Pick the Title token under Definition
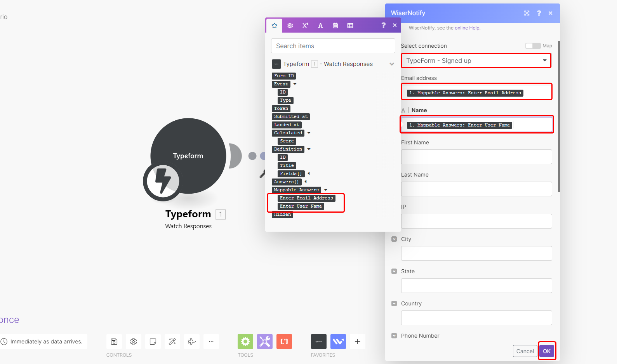617x364 pixels. pos(287,166)
